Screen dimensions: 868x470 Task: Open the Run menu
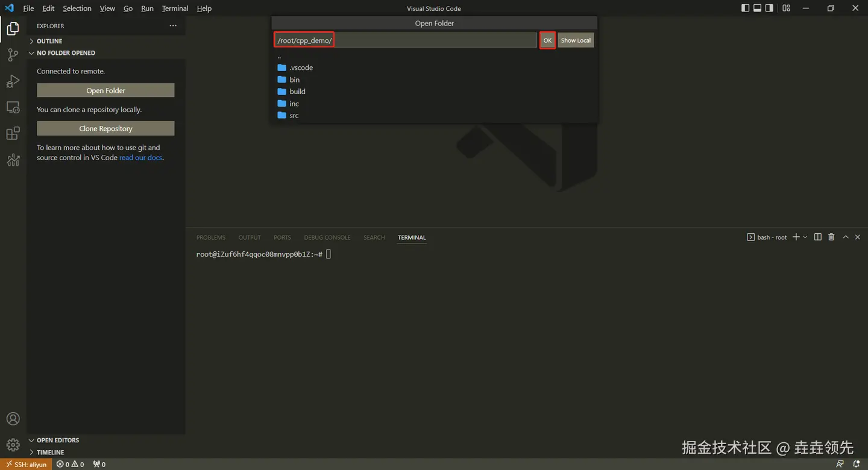pyautogui.click(x=147, y=8)
